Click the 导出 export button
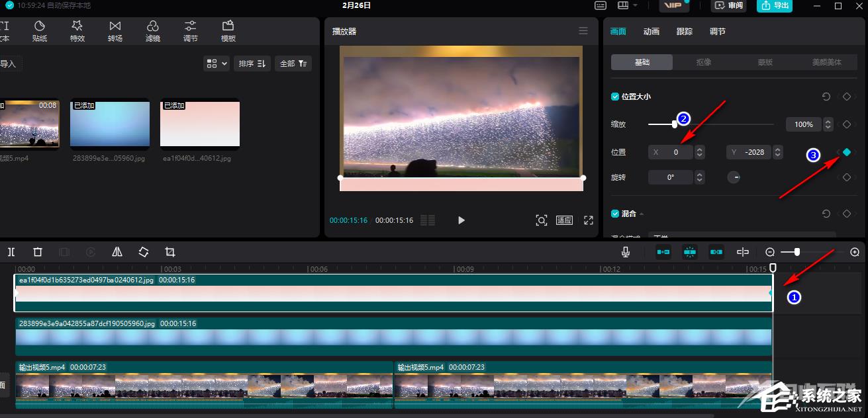868x418 pixels. coord(775,5)
